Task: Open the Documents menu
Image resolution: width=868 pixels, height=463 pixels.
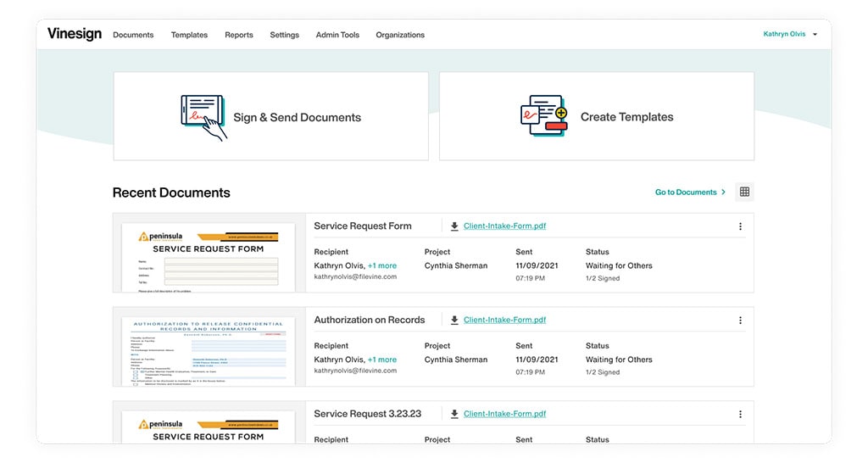Action: (133, 35)
